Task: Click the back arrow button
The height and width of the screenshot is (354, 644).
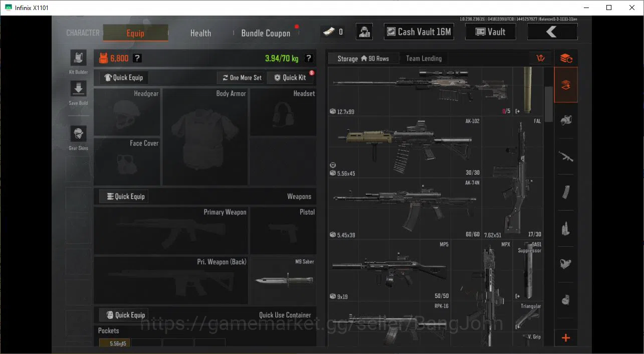Action: 552,32
